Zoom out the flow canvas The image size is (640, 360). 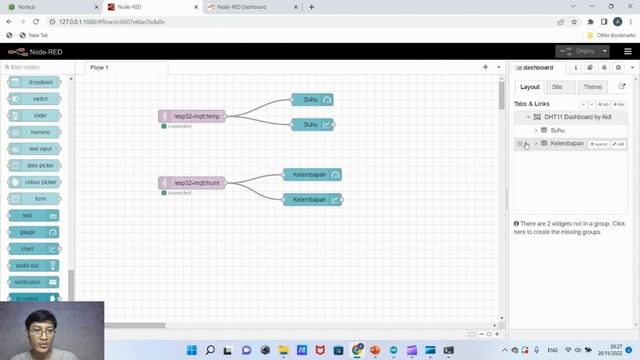(x=481, y=334)
